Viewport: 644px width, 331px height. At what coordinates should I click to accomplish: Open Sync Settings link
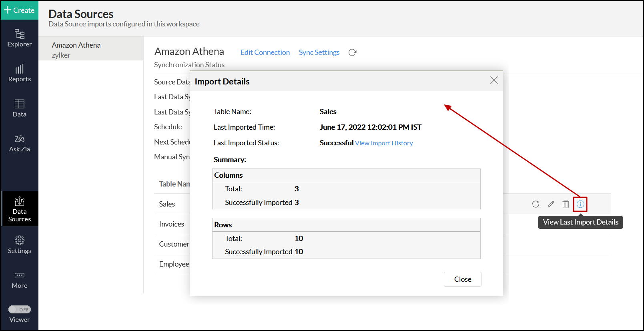pos(319,52)
